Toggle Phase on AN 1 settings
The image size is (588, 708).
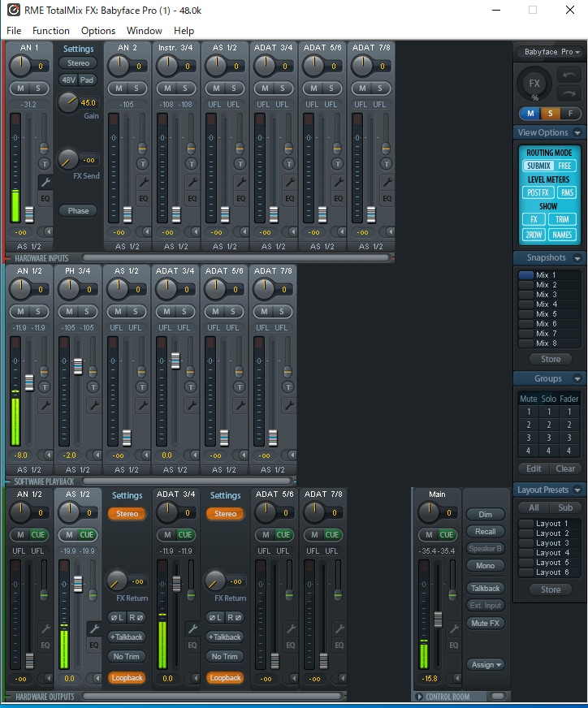[x=78, y=210]
